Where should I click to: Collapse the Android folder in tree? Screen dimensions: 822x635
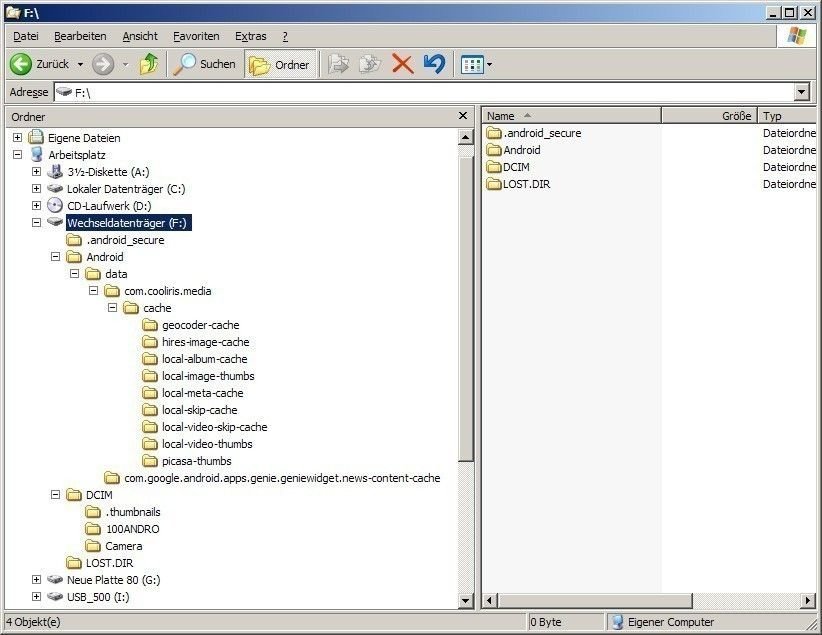click(x=56, y=256)
